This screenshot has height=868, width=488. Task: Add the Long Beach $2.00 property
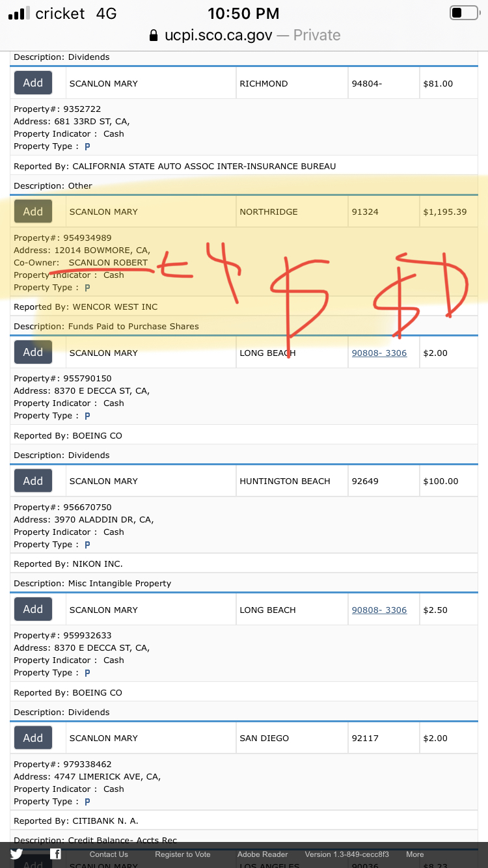[x=33, y=353]
